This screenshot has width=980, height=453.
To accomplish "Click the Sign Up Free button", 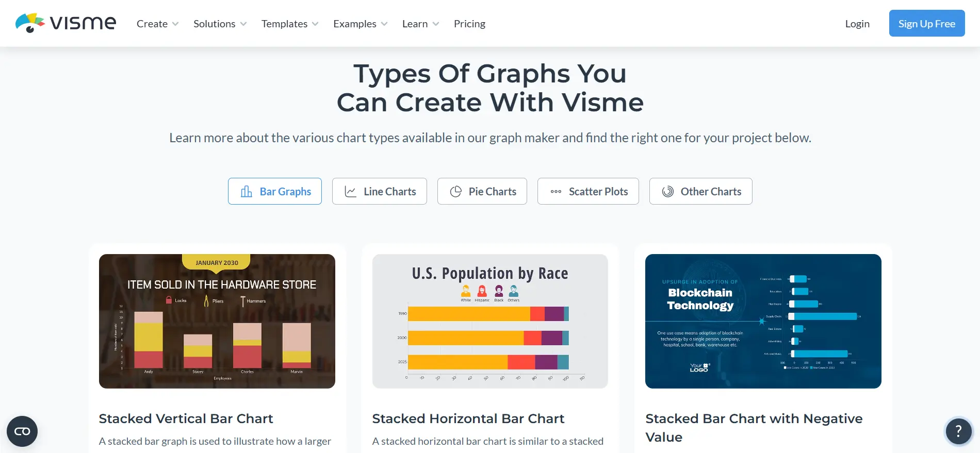I will (x=927, y=23).
